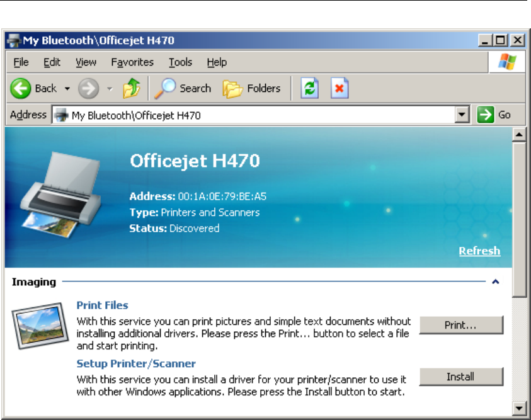Click the Refresh link

tap(479, 251)
